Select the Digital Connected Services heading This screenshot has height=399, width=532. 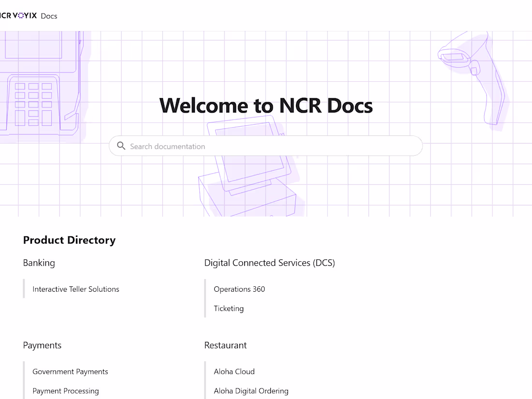click(x=269, y=263)
